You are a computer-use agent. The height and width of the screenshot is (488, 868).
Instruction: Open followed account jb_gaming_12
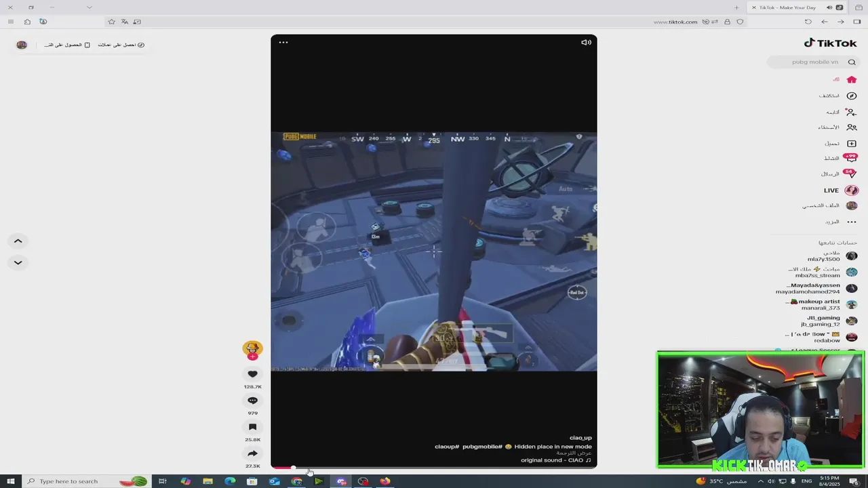click(x=829, y=321)
